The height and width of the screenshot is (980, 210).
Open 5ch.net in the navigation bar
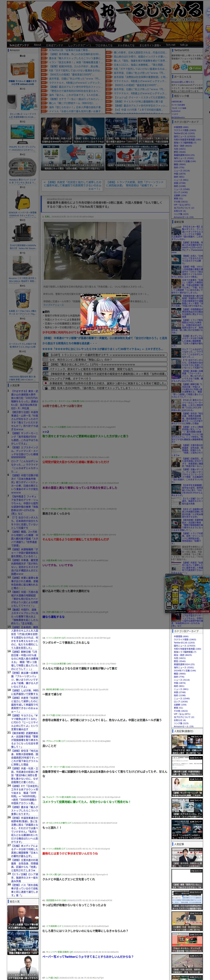(170, 45)
